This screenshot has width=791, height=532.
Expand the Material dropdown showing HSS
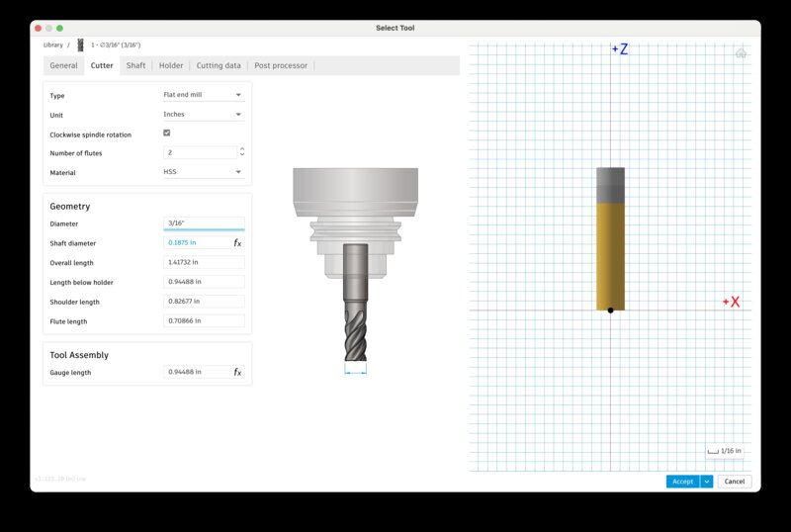coord(203,172)
